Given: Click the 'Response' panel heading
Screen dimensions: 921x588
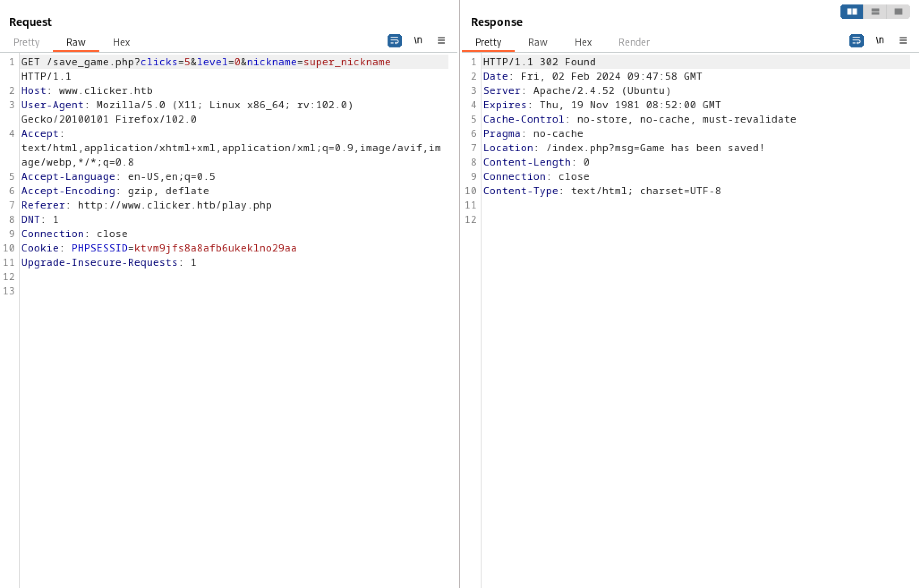Looking at the screenshot, I should coord(496,22).
